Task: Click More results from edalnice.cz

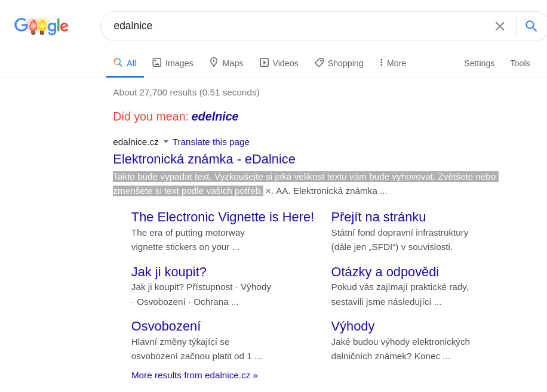Action: click(x=195, y=375)
